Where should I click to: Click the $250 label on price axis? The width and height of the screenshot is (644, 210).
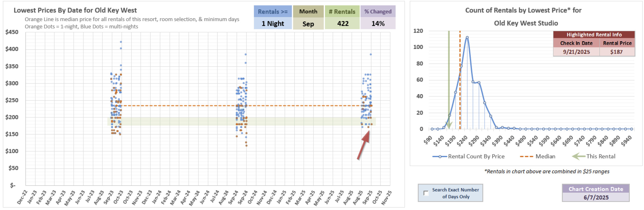click(x=12, y=100)
